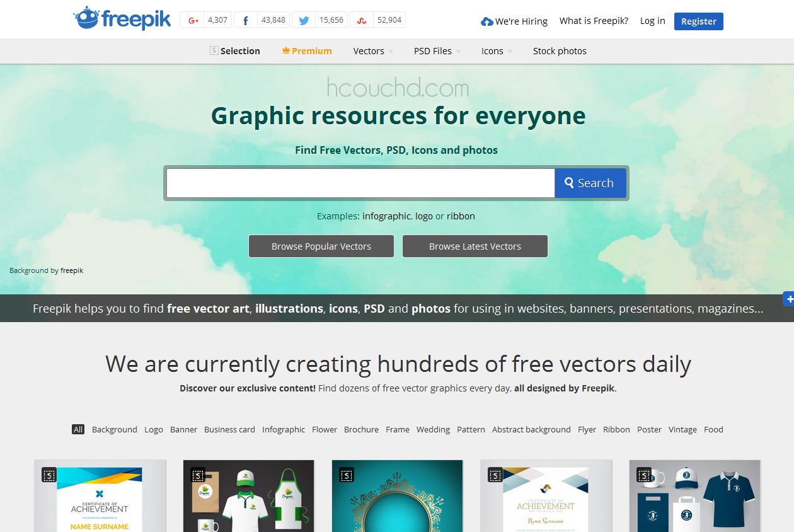The height and width of the screenshot is (532, 794).
Task: Share on Facebook icon
Action: click(x=246, y=20)
